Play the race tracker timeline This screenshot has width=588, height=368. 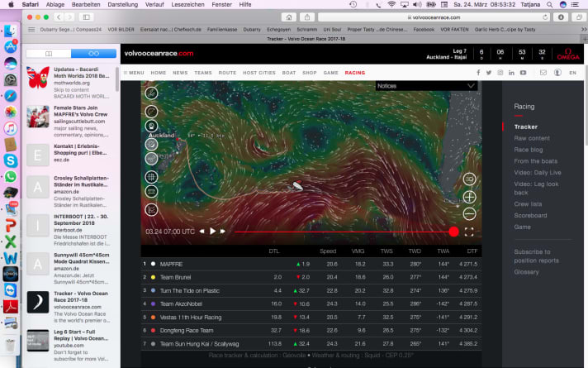(212, 232)
